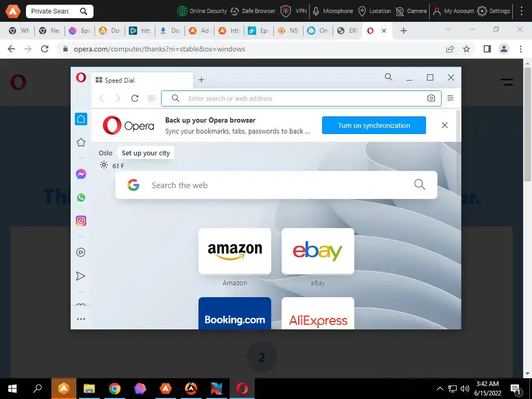
Task: Switch to the 'NS' browser tab
Action: click(x=289, y=31)
